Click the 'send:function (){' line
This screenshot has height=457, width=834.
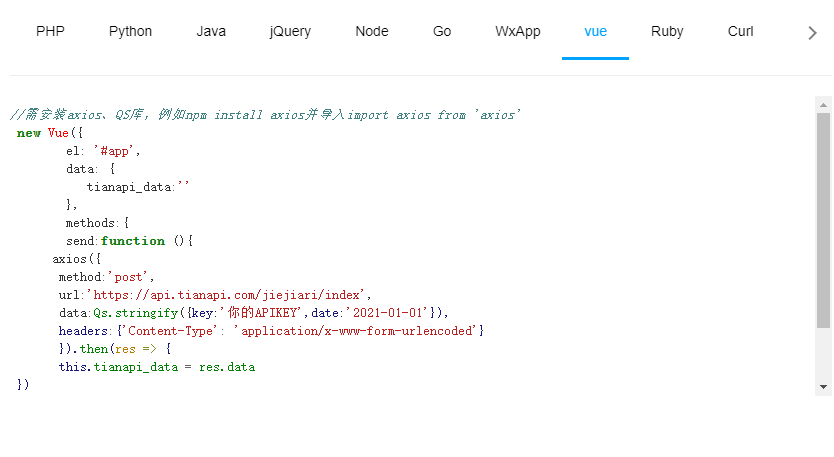[129, 240]
